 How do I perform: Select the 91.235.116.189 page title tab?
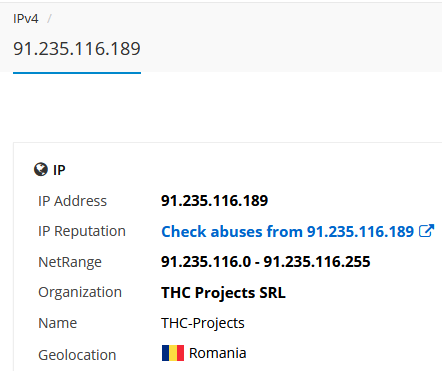pyautogui.click(x=77, y=49)
